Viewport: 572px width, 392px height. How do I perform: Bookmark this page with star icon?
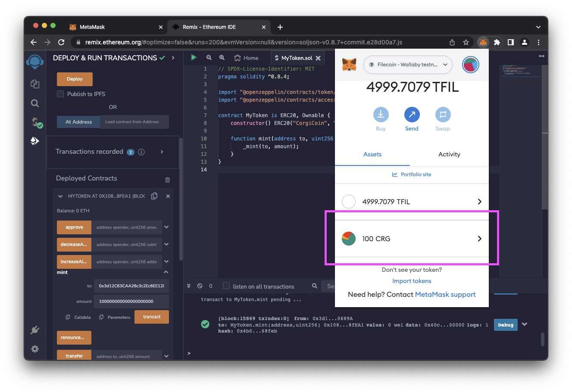466,42
